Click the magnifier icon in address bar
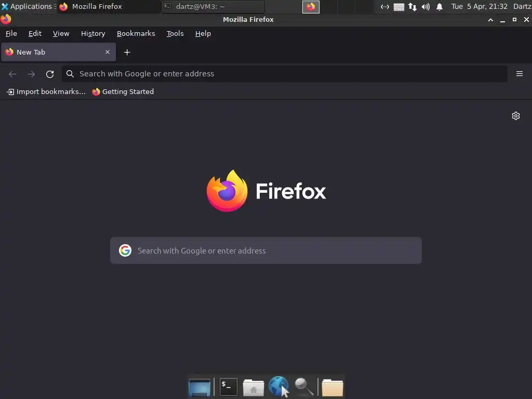 (x=70, y=74)
